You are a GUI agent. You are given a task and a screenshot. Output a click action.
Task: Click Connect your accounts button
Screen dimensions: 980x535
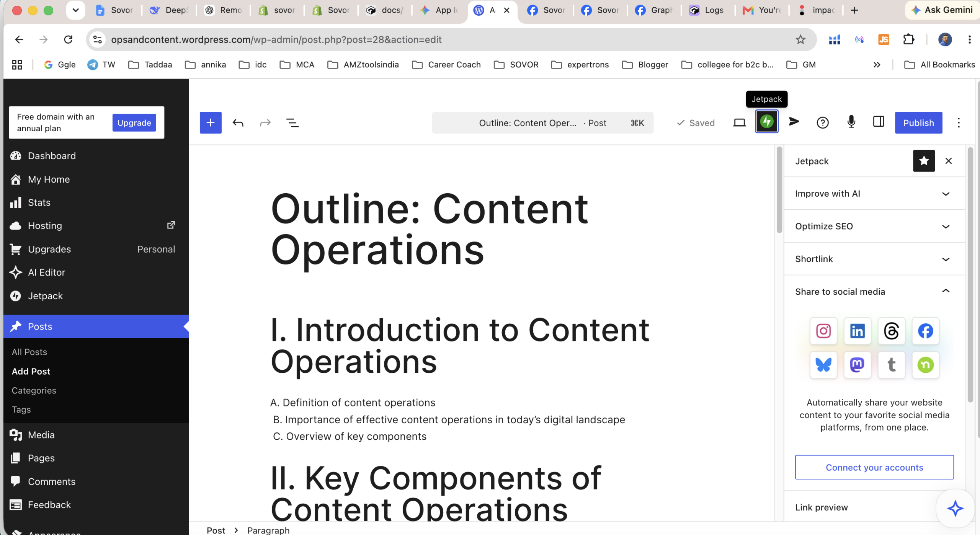874,467
